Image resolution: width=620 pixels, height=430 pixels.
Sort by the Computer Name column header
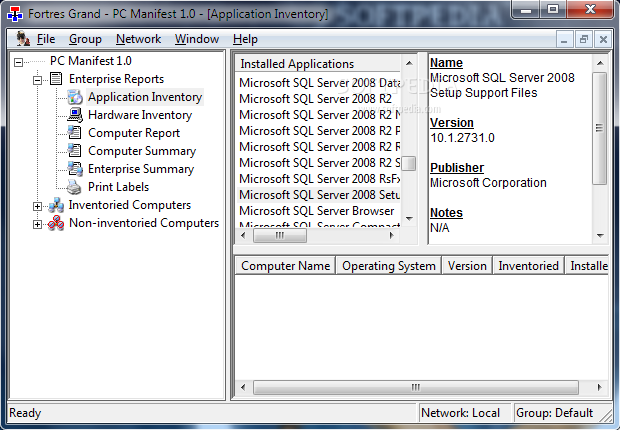pyautogui.click(x=285, y=266)
